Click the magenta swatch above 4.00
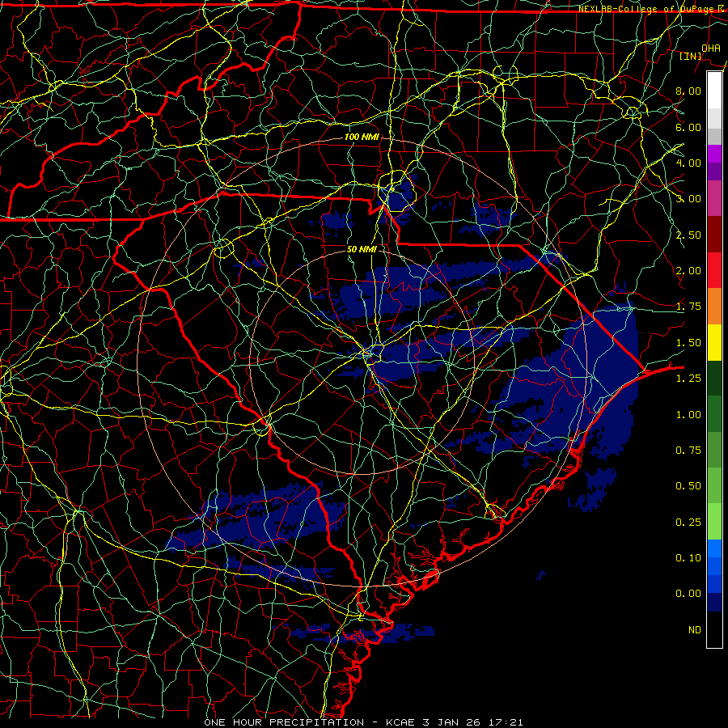This screenshot has width=728, height=728. pyautogui.click(x=714, y=154)
